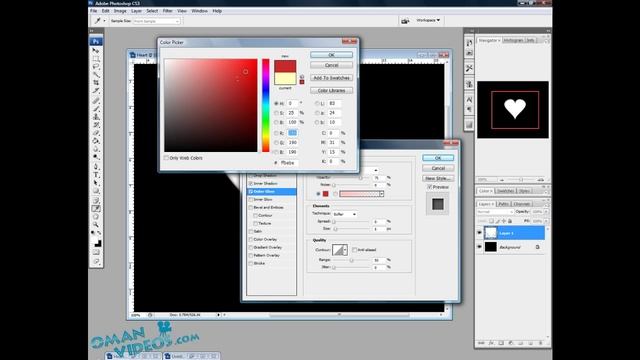
Task: Select the Move tool
Action: click(x=96, y=51)
